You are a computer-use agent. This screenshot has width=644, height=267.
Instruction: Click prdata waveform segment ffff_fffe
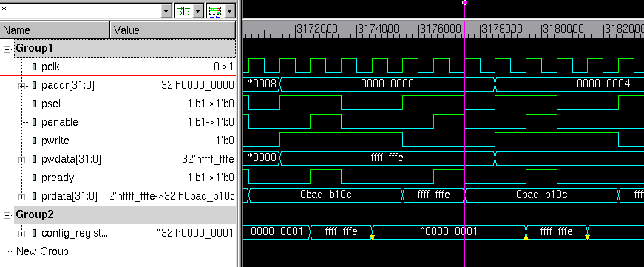(x=433, y=195)
